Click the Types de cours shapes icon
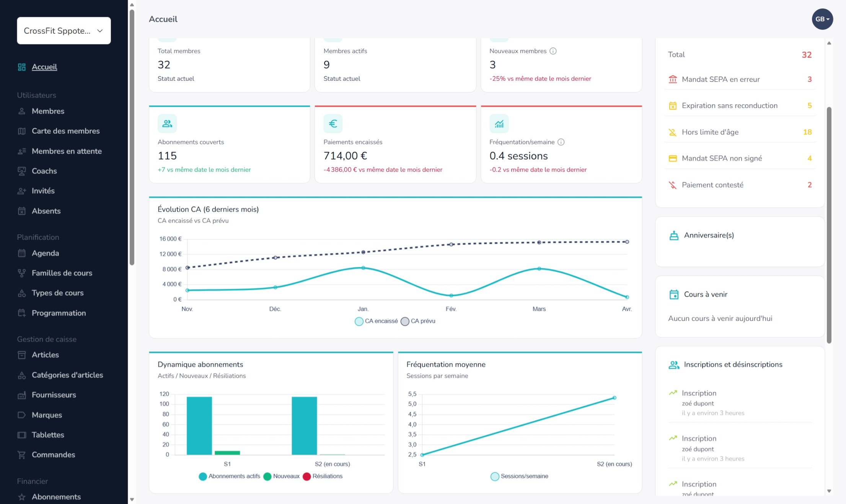Image resolution: width=846 pixels, height=504 pixels. click(x=22, y=293)
